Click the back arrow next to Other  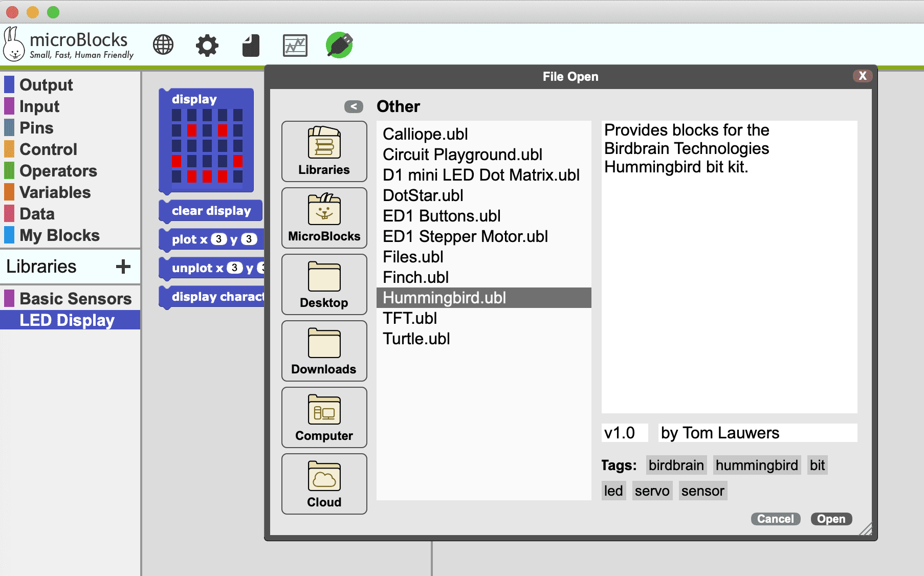point(354,106)
